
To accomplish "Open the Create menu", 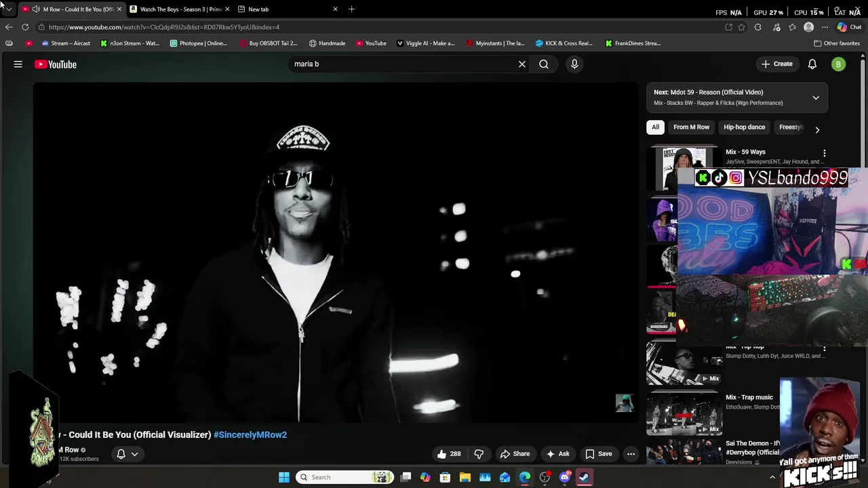I will click(x=777, y=64).
